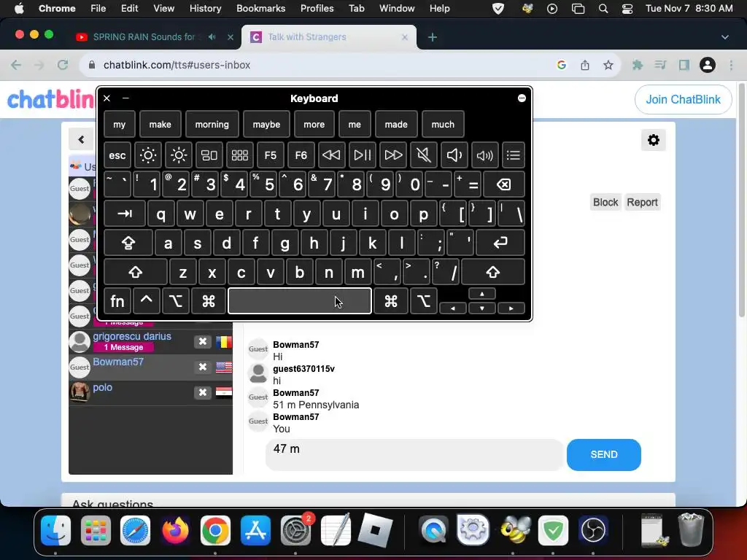The width and height of the screenshot is (747, 560).
Task: Click the message input field
Action: [x=414, y=455]
